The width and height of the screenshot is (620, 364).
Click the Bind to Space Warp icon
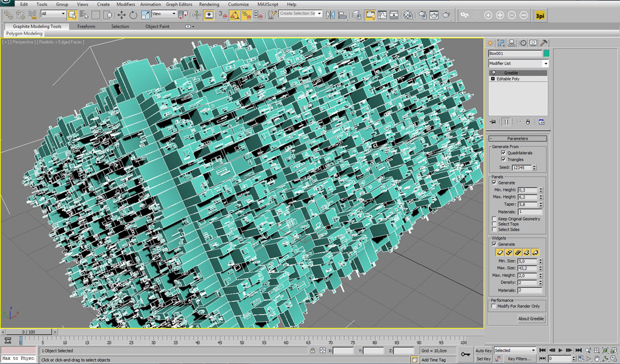pos(33,15)
